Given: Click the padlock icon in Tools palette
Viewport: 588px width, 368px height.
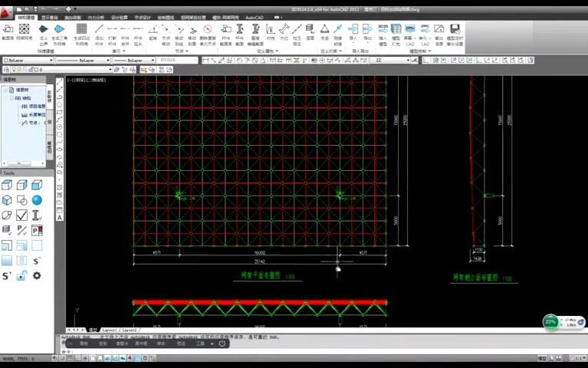Looking at the screenshot, I should pos(22,275).
